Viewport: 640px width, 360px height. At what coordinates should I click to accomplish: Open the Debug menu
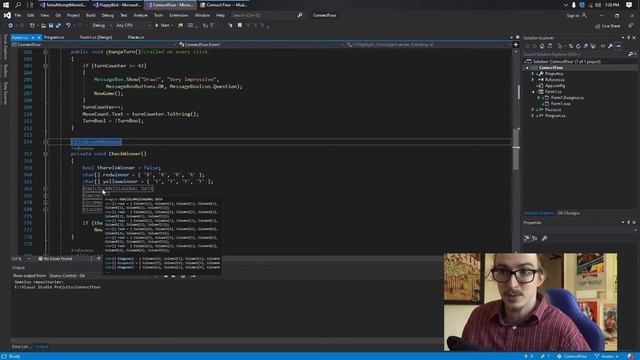108,15
